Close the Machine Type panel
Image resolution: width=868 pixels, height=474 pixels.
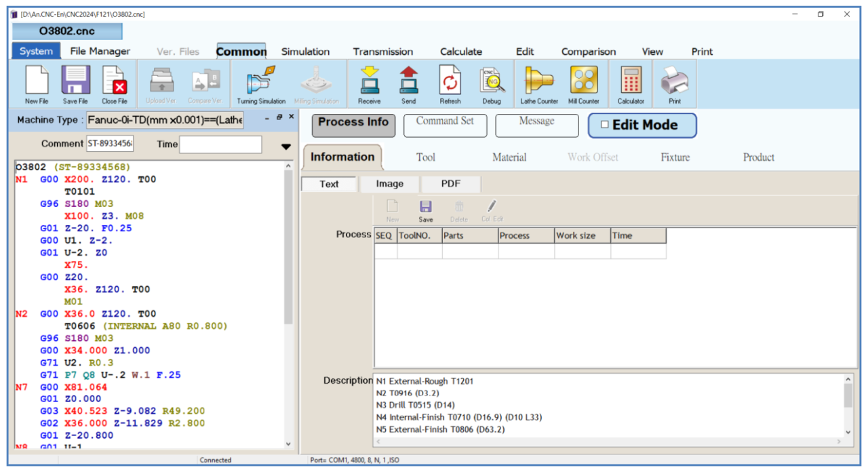[x=292, y=117]
